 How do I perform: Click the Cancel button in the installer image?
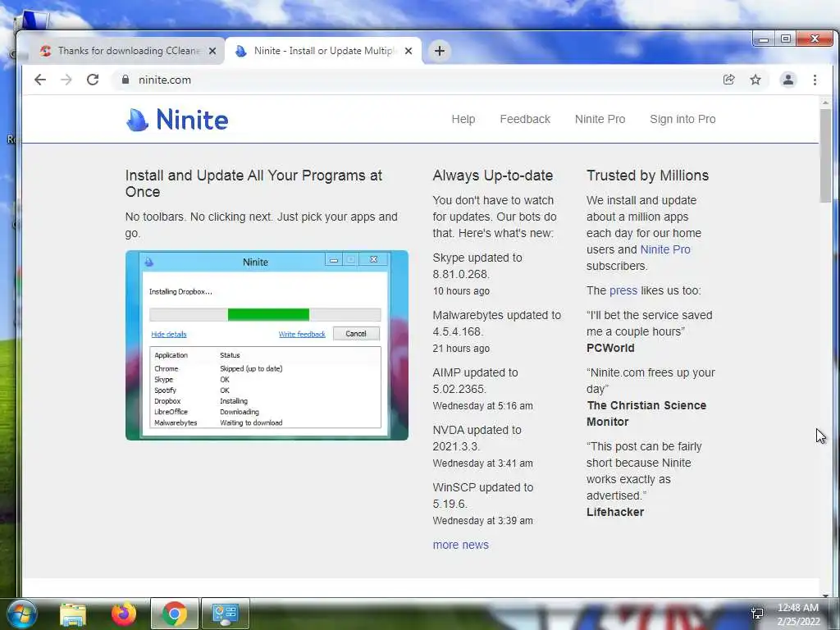click(356, 334)
